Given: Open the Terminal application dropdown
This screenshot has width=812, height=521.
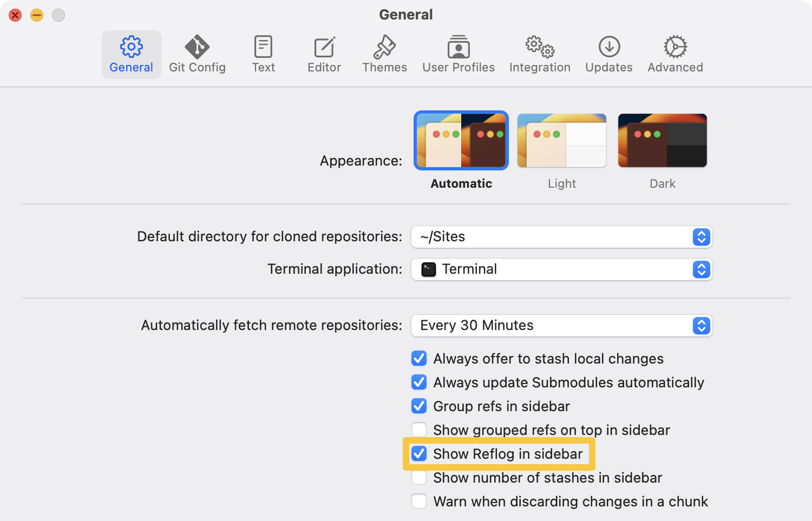Looking at the screenshot, I should (561, 269).
